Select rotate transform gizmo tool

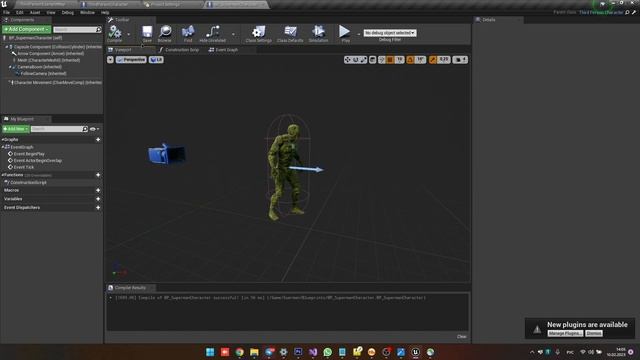pos(356,60)
